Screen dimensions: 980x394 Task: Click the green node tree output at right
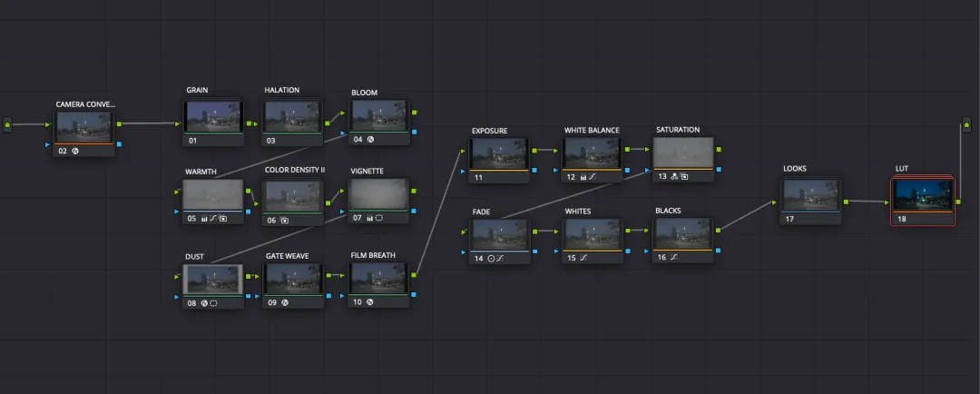(x=965, y=123)
